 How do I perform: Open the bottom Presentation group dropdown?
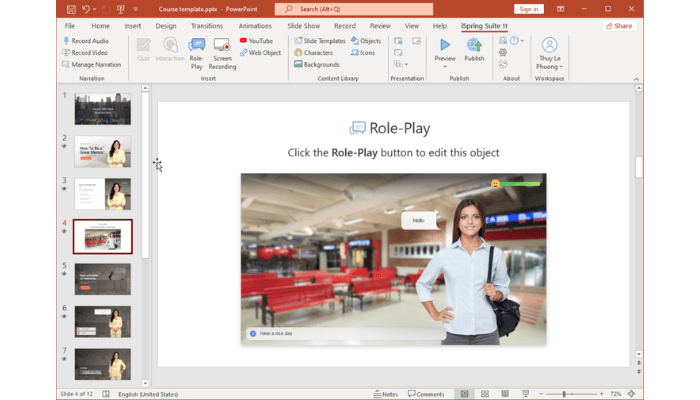pos(401,64)
